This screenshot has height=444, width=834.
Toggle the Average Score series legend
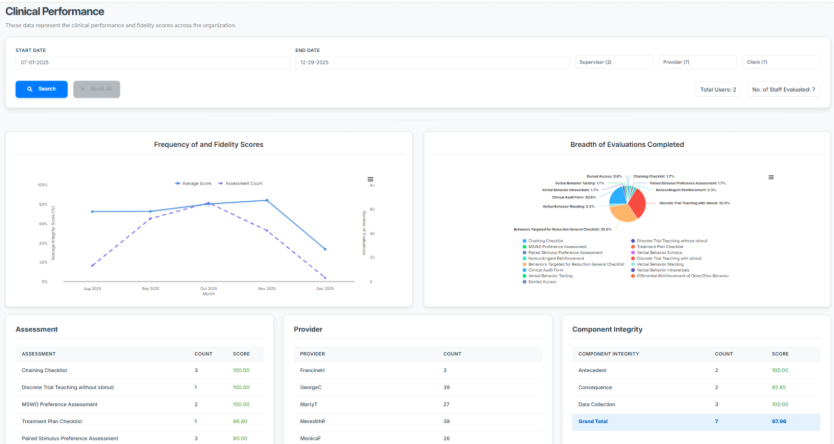click(x=193, y=183)
